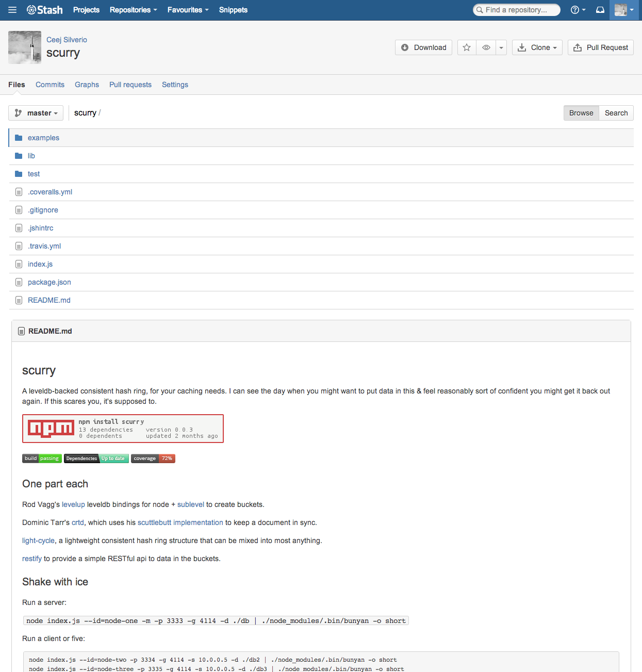Open the notifications inbox icon

pos(600,10)
